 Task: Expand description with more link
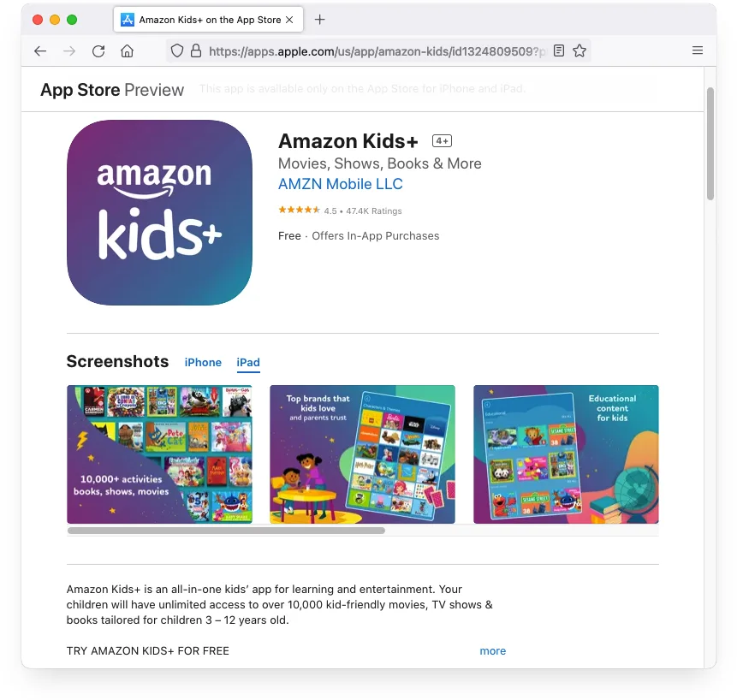pos(492,650)
